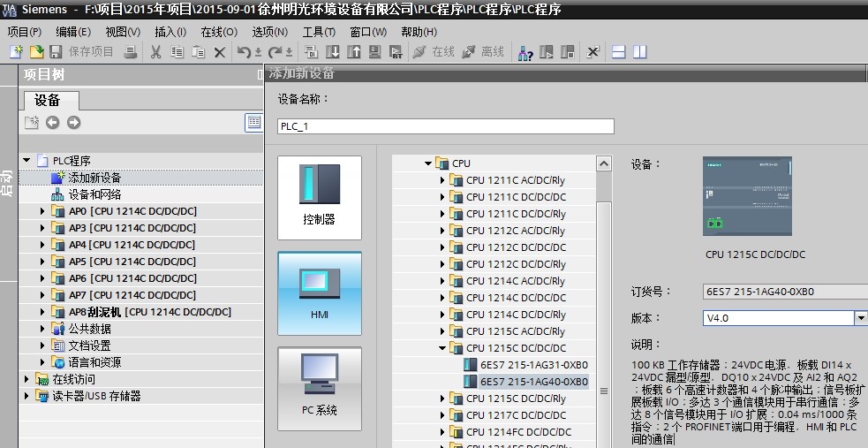868x448 pixels.
Task: Select 添加新设备 in the project tree
Action: tap(94, 178)
